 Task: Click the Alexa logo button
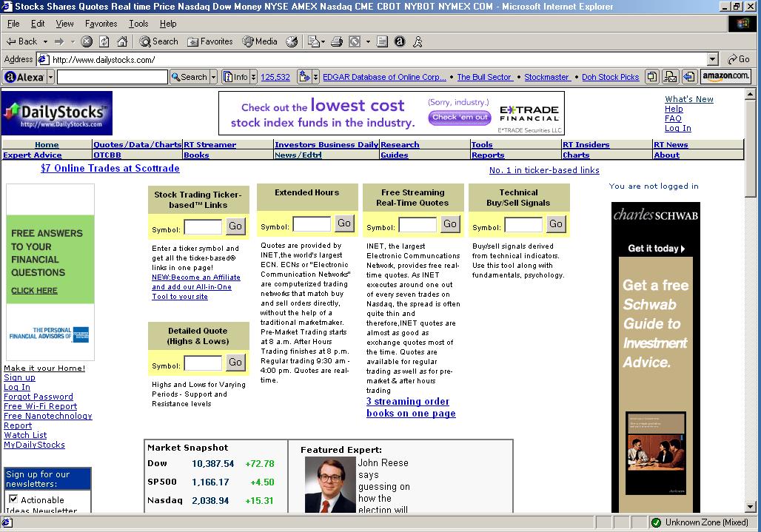[24, 77]
